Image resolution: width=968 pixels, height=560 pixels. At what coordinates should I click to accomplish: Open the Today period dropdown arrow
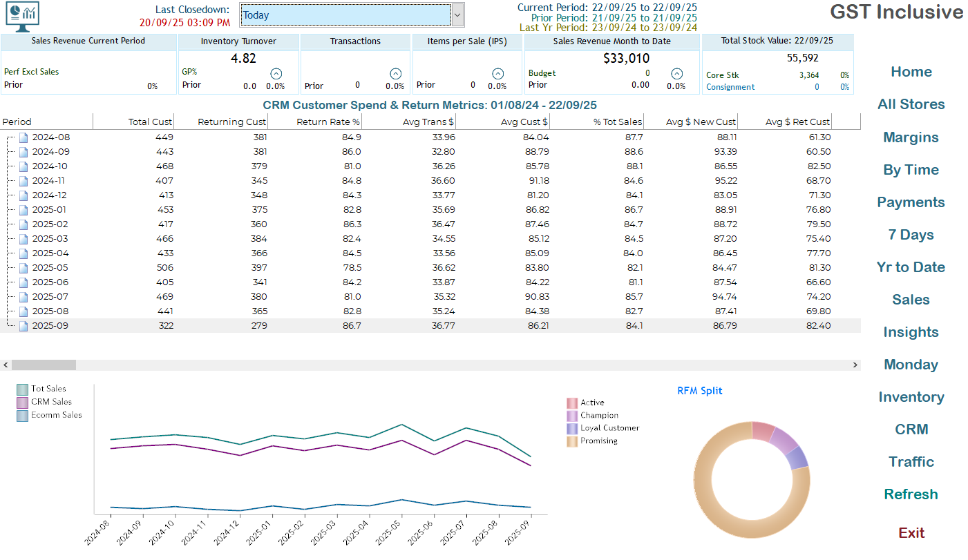point(457,15)
